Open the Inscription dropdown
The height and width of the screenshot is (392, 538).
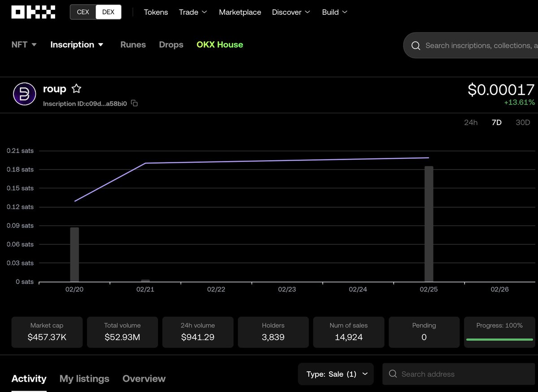(x=77, y=45)
